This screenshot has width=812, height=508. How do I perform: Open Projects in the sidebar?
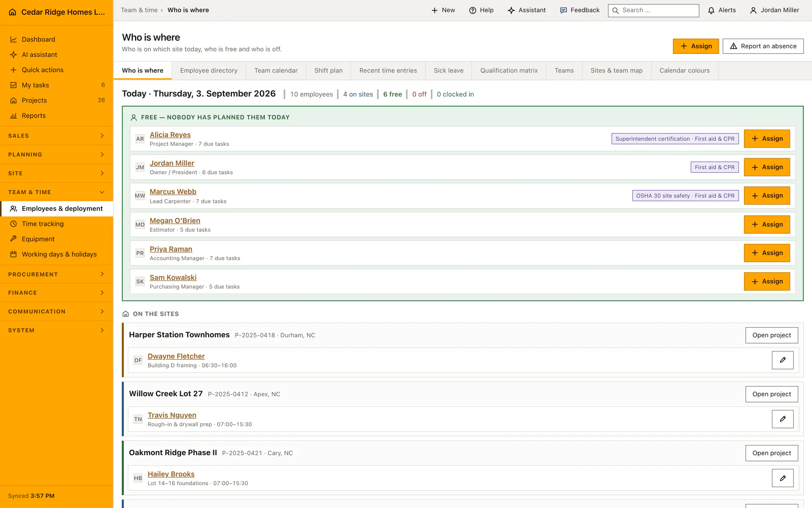(56, 100)
